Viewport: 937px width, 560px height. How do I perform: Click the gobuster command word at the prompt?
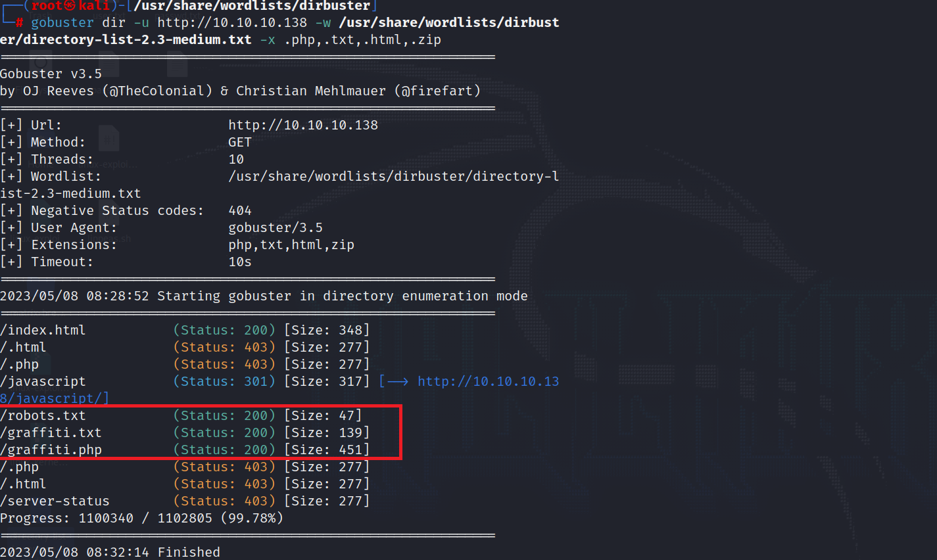point(62,22)
